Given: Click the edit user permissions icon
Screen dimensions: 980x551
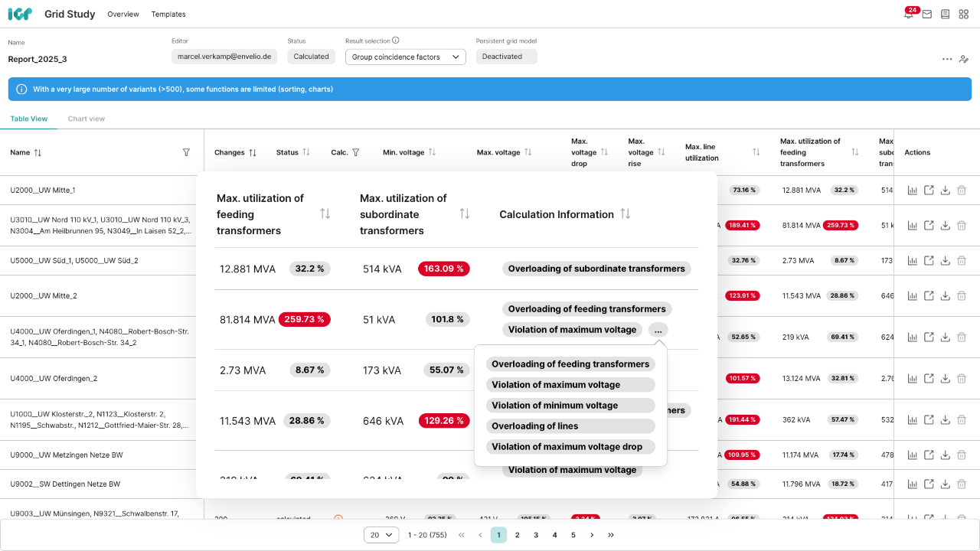Looking at the screenshot, I should (964, 59).
